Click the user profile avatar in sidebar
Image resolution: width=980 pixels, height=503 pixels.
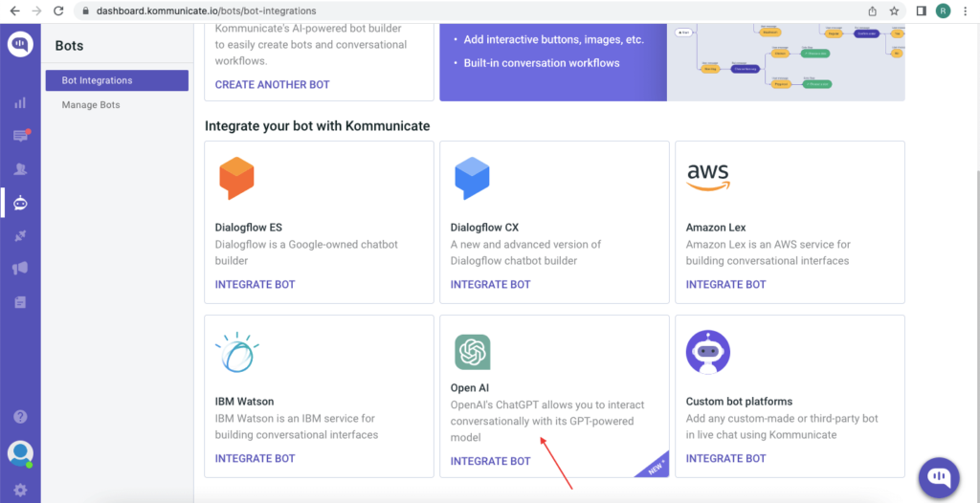click(20, 453)
